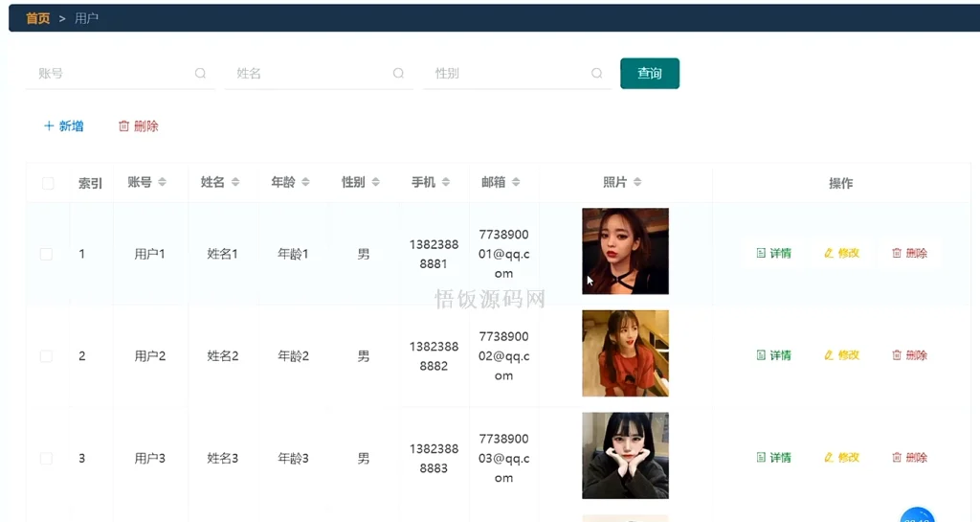
Task: Go to 首页 in breadcrumb
Action: (38, 18)
